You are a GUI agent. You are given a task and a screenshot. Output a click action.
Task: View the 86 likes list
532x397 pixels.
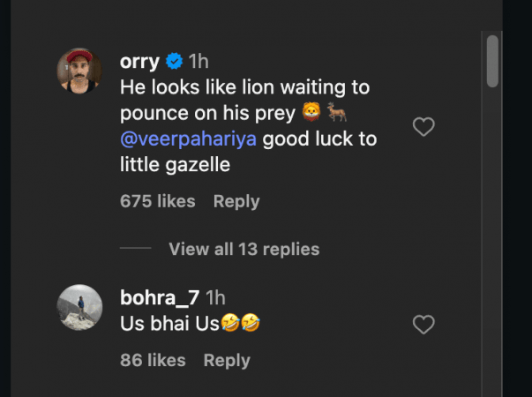[x=153, y=360]
